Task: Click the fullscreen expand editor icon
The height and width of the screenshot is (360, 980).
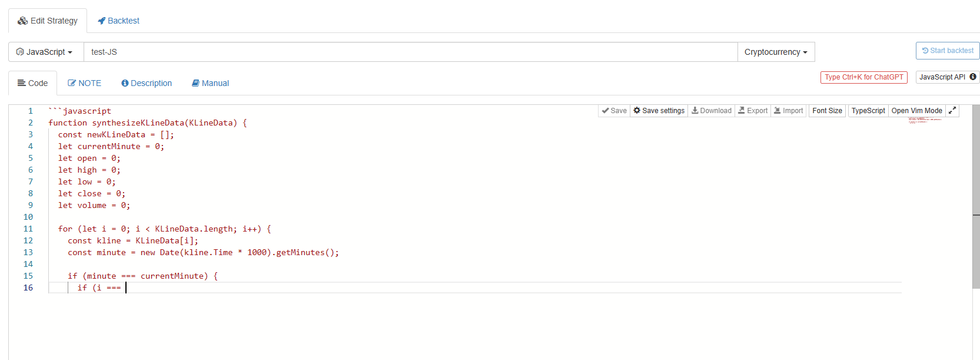Action: (952, 111)
